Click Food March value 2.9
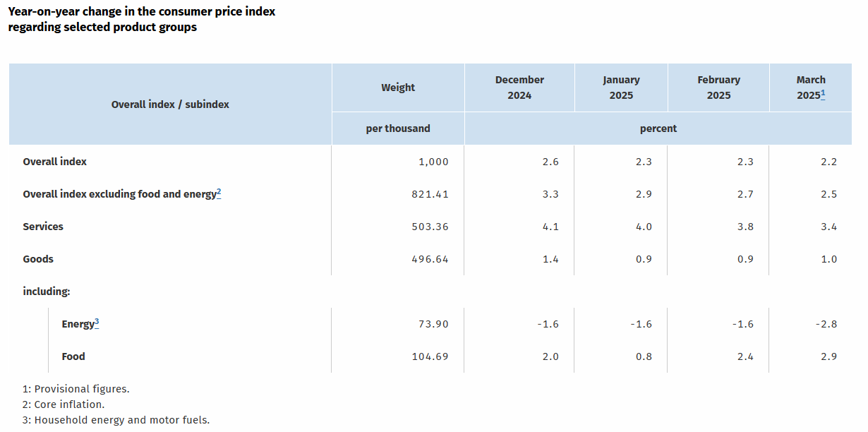This screenshot has height=432, width=868. click(x=828, y=356)
